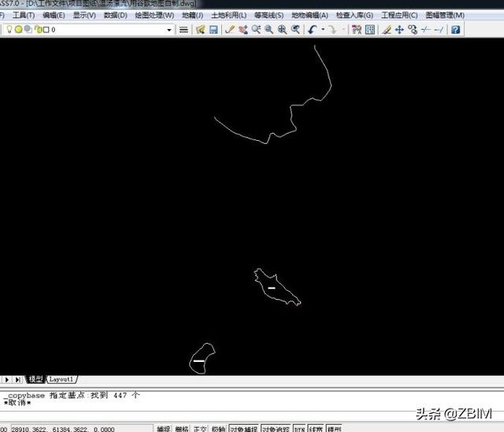Select the copy objects icon

413,30
